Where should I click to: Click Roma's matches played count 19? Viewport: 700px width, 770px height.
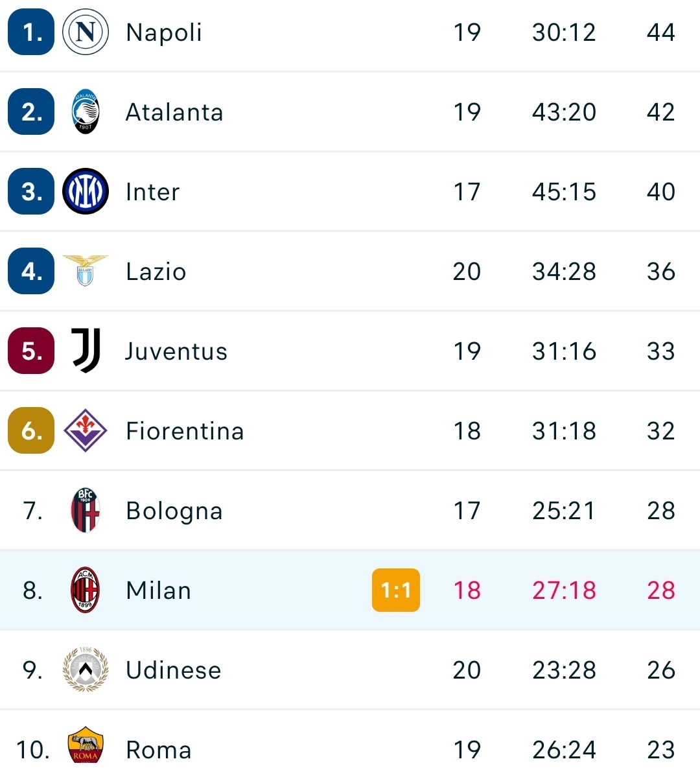point(467,749)
